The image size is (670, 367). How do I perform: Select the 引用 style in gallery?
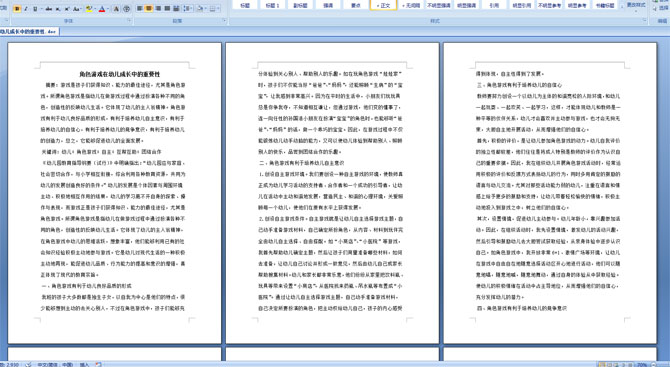pos(494,5)
